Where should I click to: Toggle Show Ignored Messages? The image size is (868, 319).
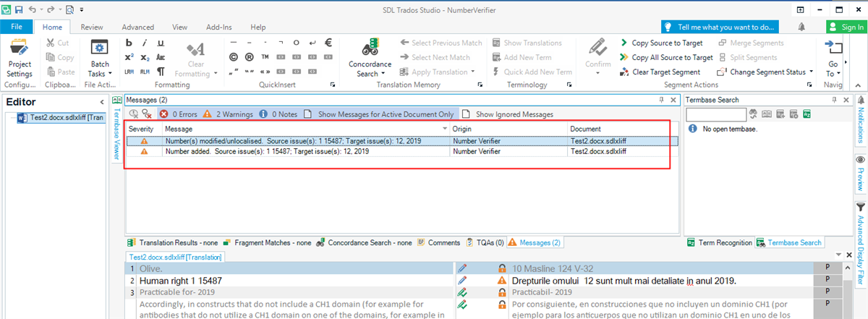tap(507, 114)
